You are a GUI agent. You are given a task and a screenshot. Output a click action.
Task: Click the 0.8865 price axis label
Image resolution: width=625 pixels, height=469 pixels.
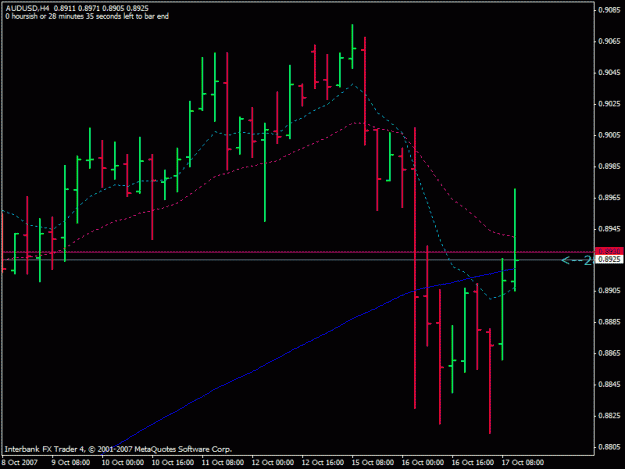[609, 353]
